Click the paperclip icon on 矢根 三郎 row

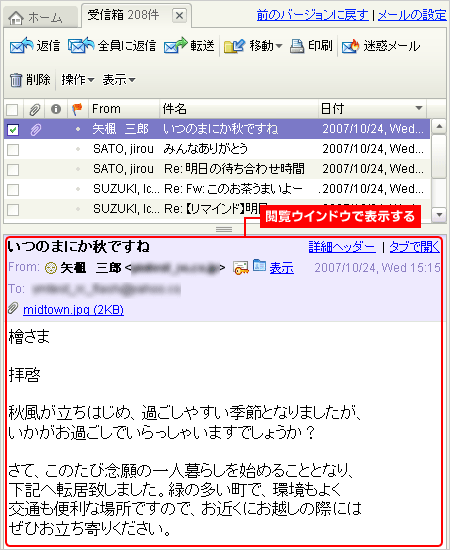coord(35,130)
